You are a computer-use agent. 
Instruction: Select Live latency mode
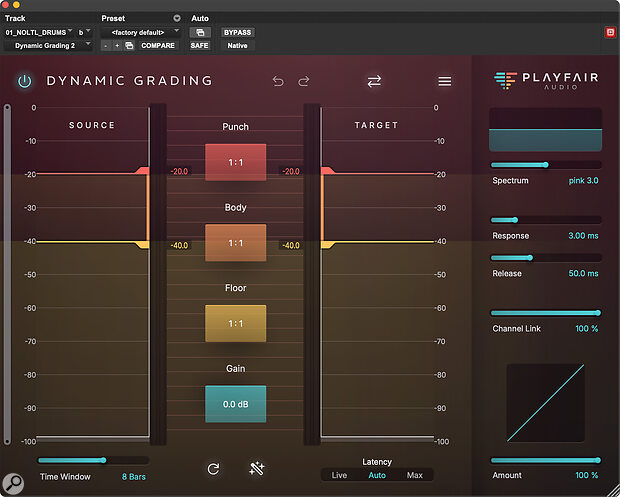point(339,475)
